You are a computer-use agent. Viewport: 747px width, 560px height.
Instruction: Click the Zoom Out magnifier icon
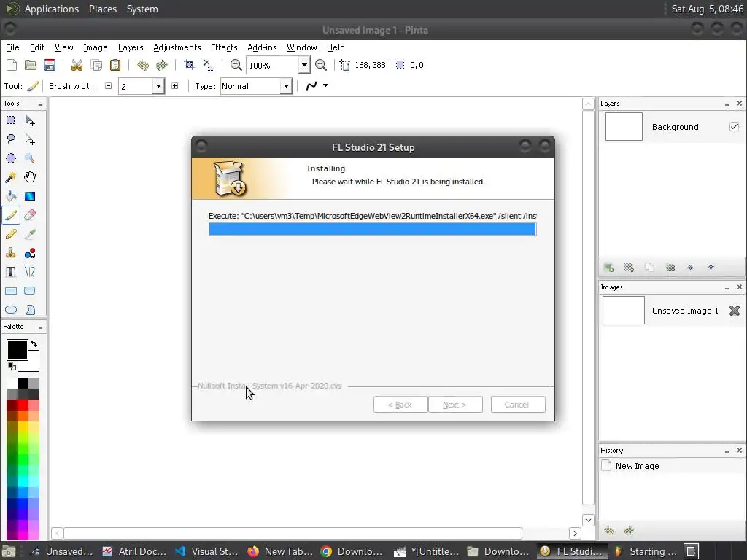[236, 65]
